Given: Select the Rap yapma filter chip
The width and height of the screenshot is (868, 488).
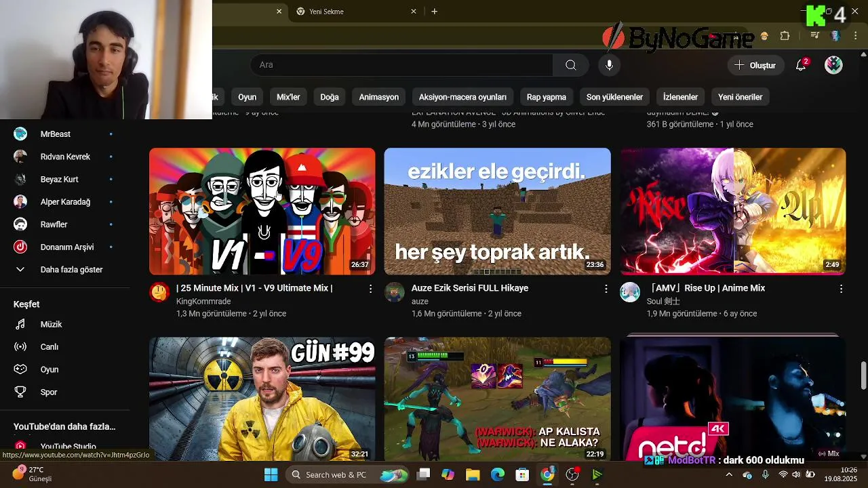Looking at the screenshot, I should click(547, 97).
